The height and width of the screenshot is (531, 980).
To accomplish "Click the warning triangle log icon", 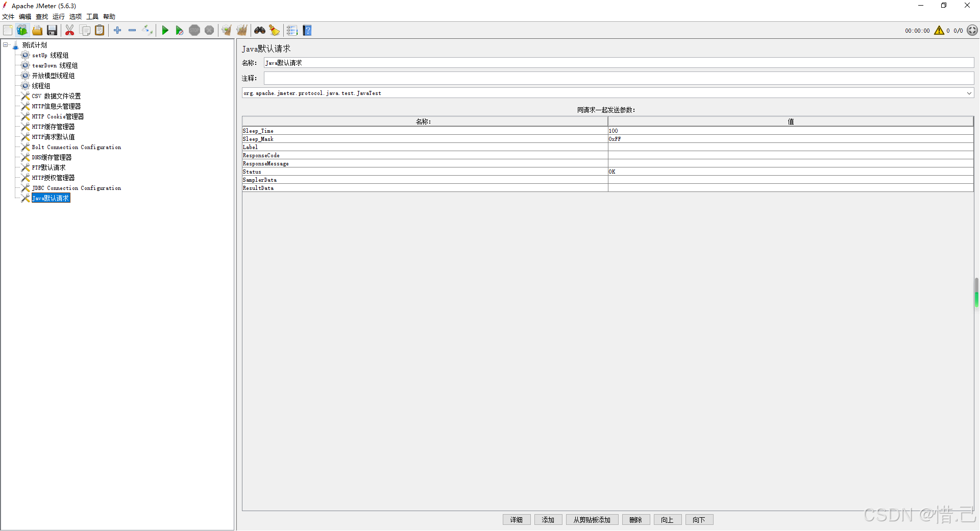I will [939, 31].
